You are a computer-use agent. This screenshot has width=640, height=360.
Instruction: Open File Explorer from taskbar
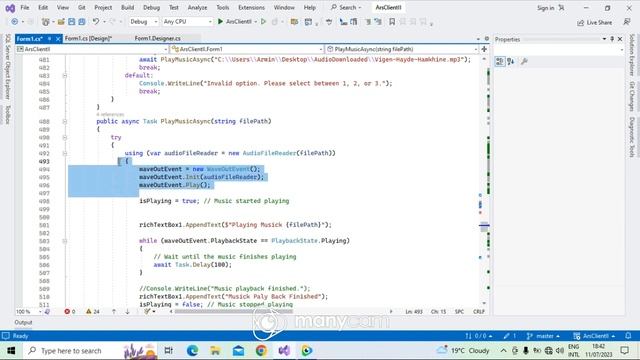pos(216,351)
